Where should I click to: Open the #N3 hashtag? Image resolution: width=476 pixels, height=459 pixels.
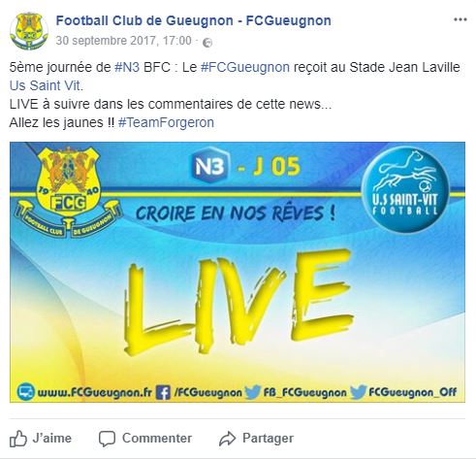[127, 67]
